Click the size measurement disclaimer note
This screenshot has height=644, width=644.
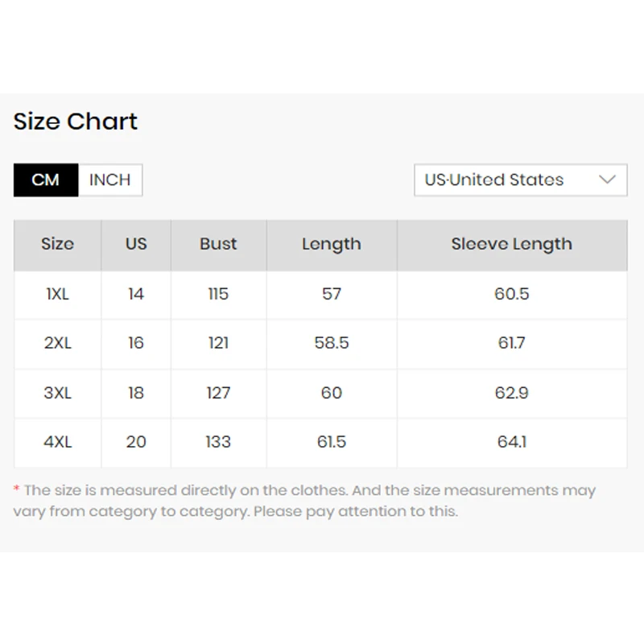[x=304, y=501]
